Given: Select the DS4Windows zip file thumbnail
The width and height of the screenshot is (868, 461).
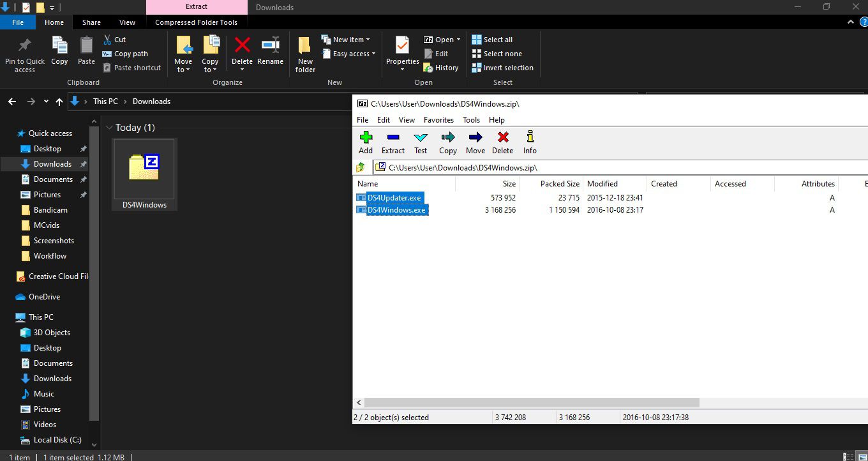Looking at the screenshot, I should click(144, 174).
